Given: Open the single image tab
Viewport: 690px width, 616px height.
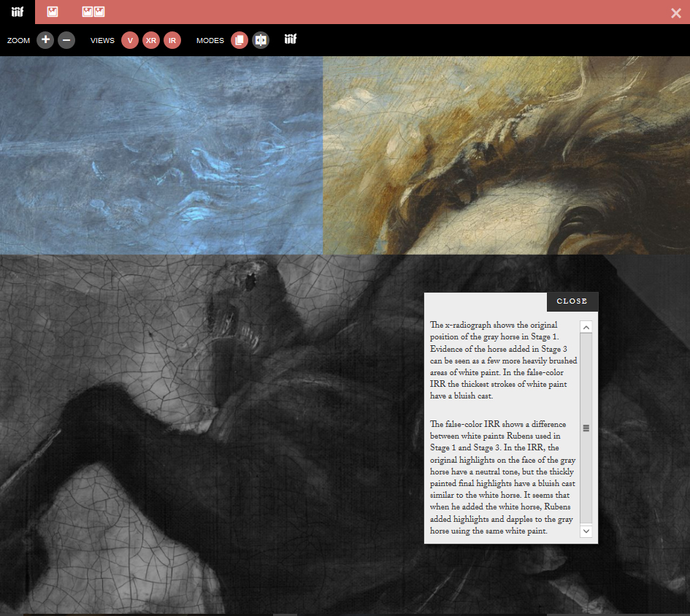Looking at the screenshot, I should tap(53, 12).
